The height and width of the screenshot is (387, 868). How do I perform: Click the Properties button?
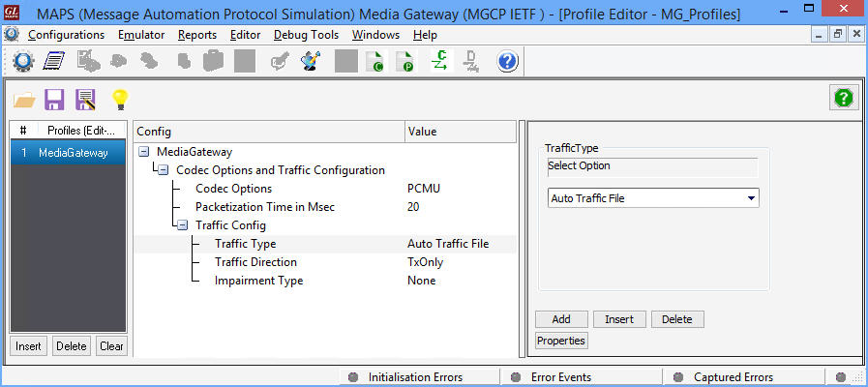point(561,341)
